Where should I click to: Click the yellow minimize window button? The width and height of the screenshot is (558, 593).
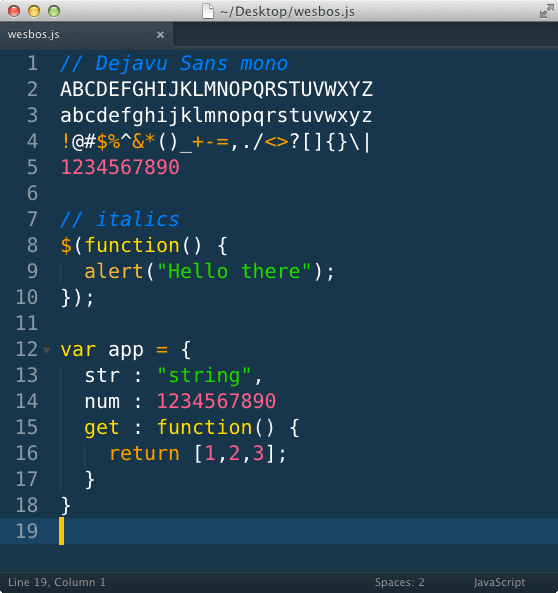coord(34,11)
